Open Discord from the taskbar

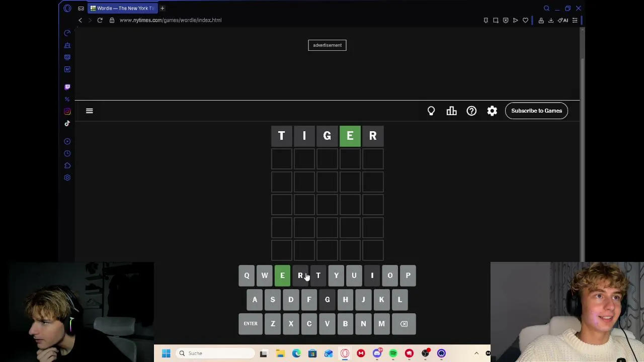click(x=377, y=353)
